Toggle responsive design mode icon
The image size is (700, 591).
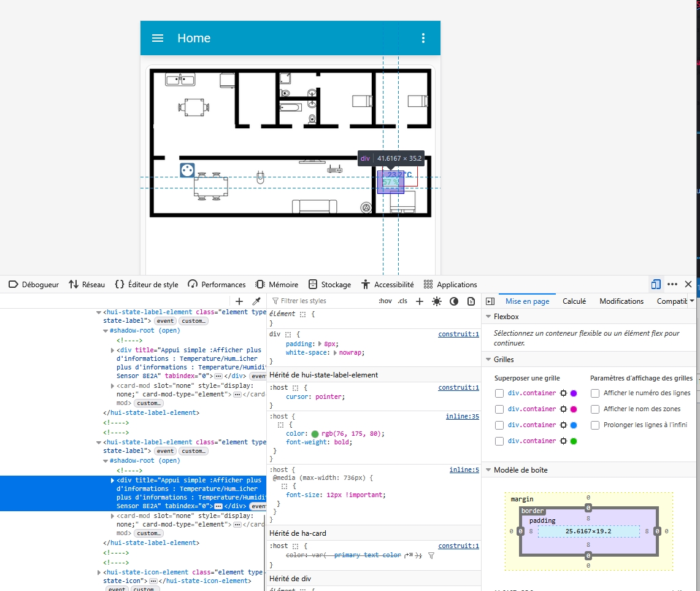(656, 284)
